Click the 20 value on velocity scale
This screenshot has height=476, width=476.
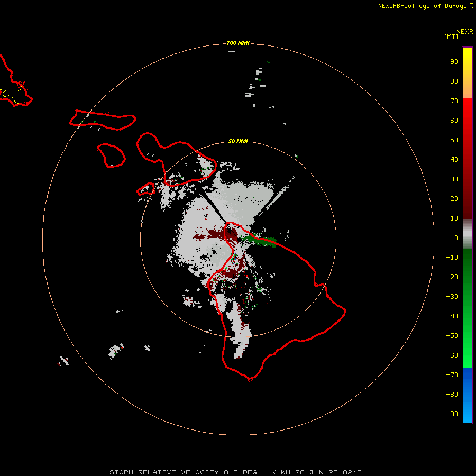[x=454, y=199]
